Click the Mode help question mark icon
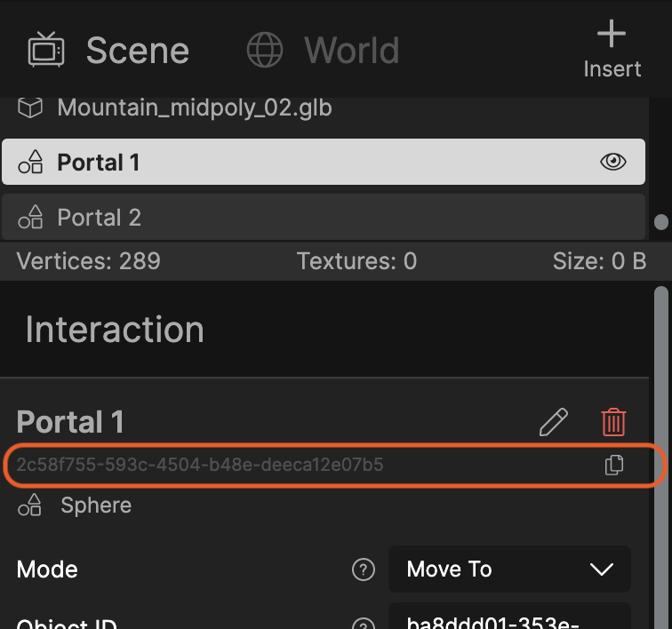The image size is (672, 629). click(364, 569)
